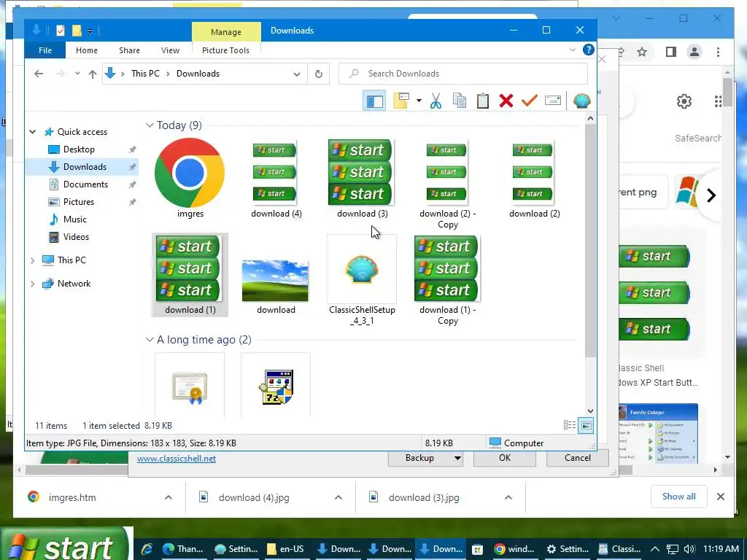Bookmark page with Chrome star icon

pos(642,52)
